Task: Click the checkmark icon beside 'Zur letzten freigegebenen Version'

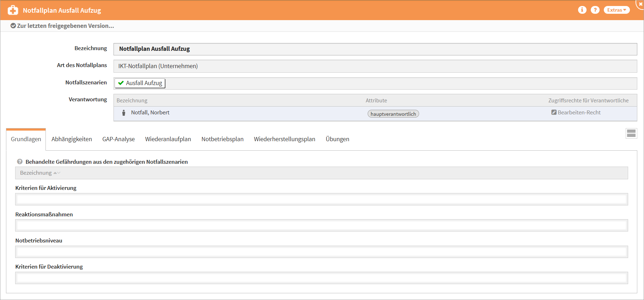Action: coord(13,26)
